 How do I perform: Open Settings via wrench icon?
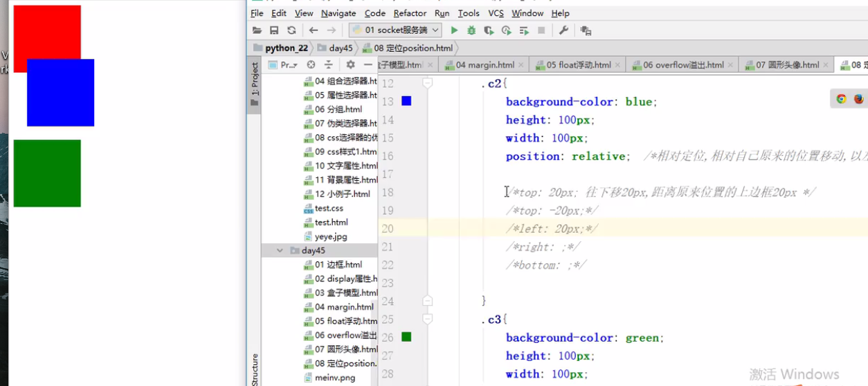click(563, 30)
